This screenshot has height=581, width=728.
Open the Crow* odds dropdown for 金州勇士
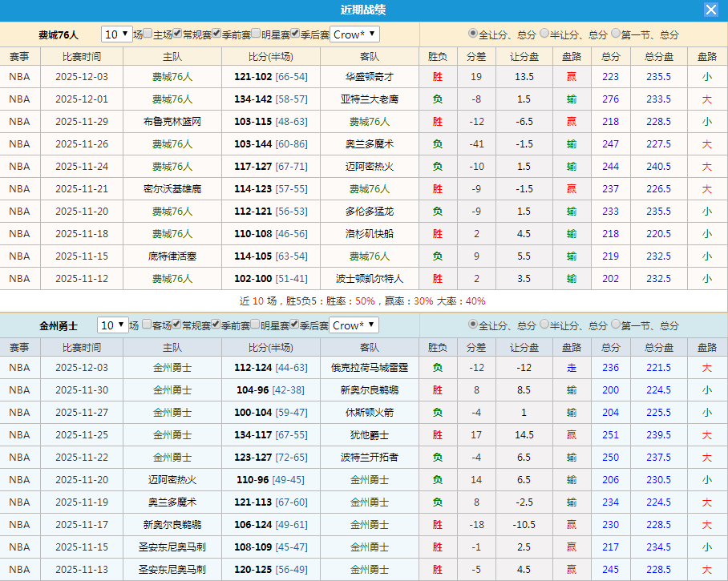[x=354, y=325]
